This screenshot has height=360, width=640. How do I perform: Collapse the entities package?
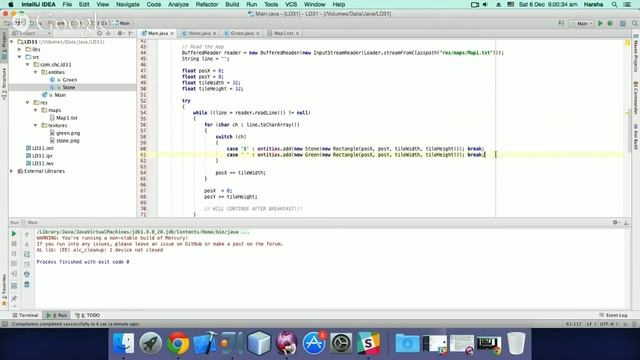coord(36,72)
